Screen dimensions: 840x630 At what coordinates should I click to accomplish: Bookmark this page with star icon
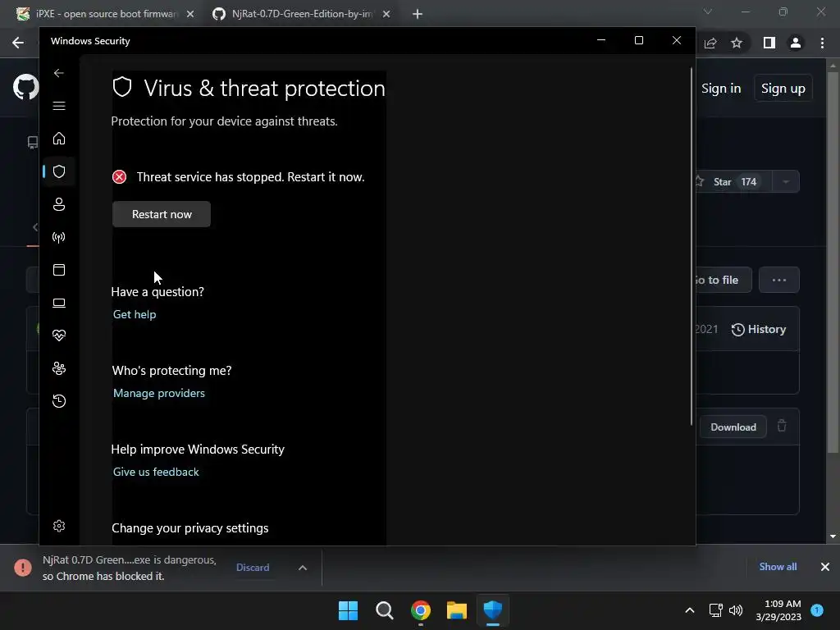737,43
